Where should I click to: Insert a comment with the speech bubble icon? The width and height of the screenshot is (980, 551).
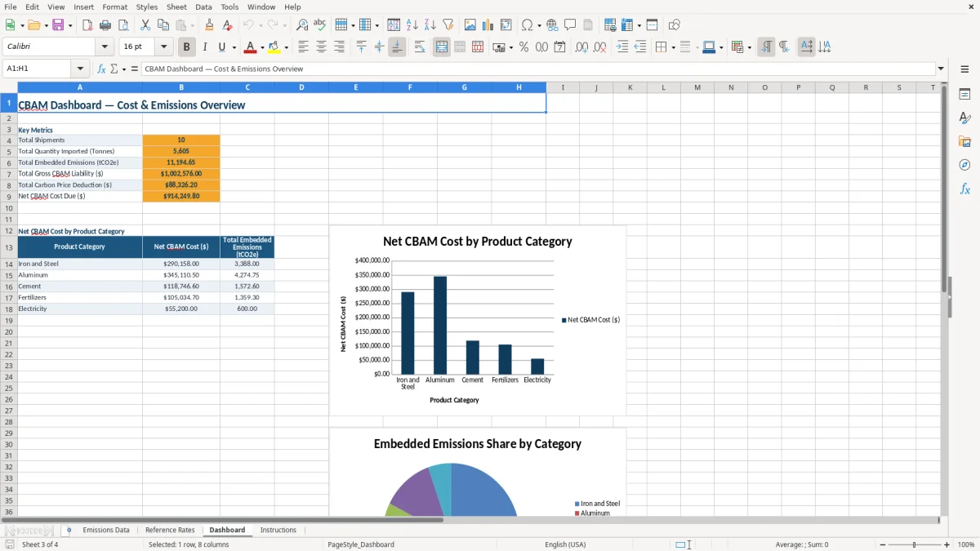[571, 25]
